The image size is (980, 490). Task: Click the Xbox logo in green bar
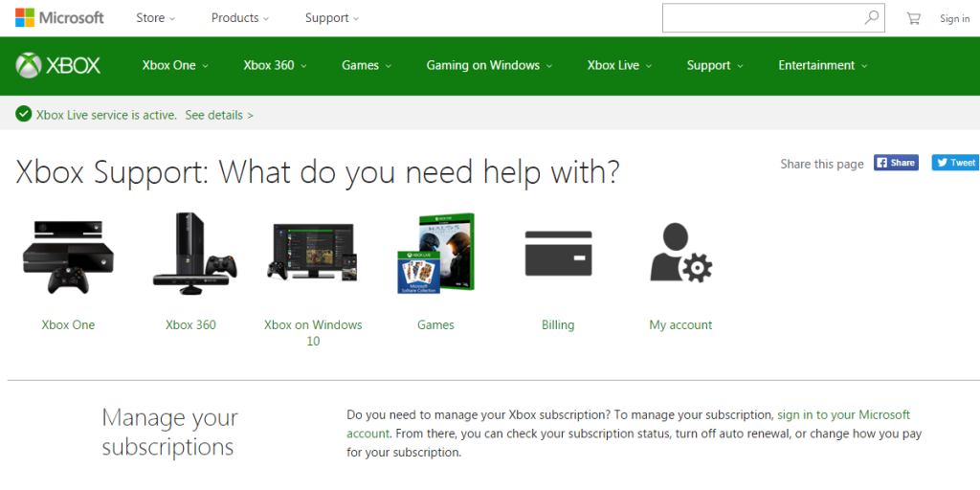(x=58, y=65)
